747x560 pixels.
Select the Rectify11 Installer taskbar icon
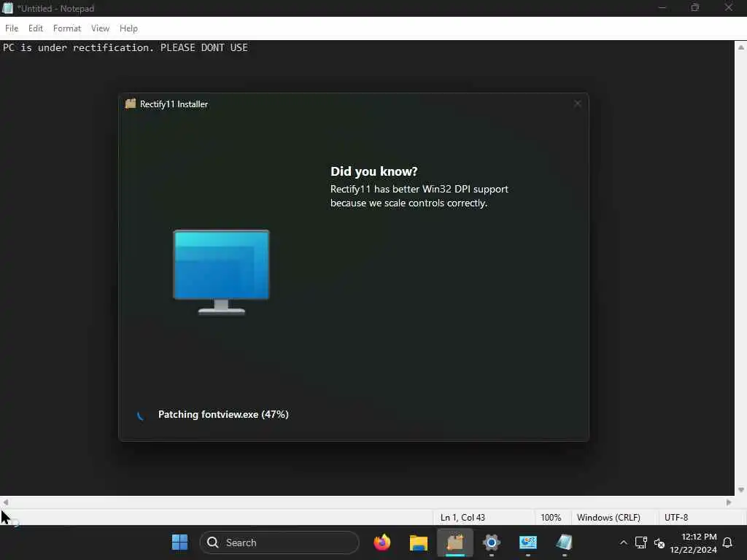[x=455, y=542]
